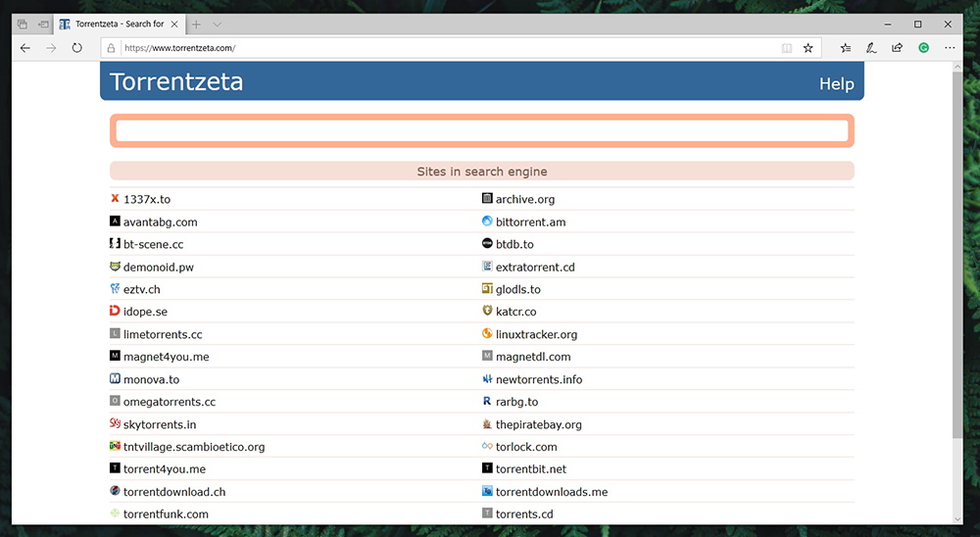The width and height of the screenshot is (980, 537).
Task: Click the idope.se red favicon
Action: (x=115, y=311)
